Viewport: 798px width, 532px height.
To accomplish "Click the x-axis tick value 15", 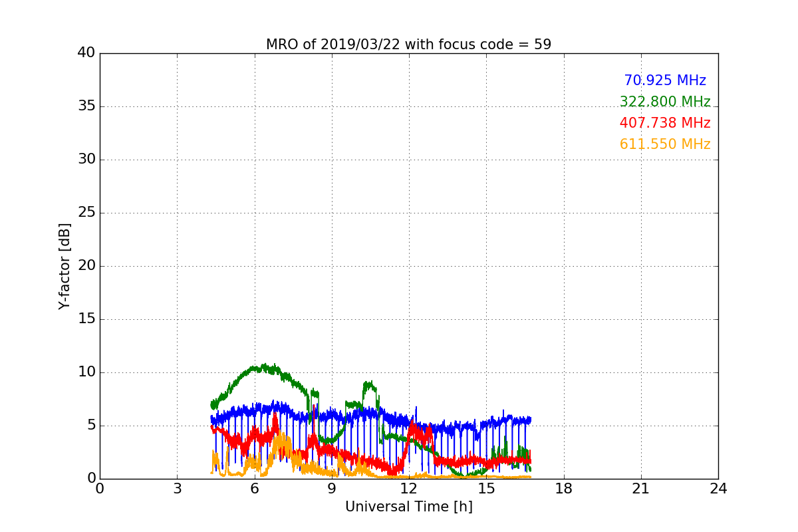I will (486, 488).
